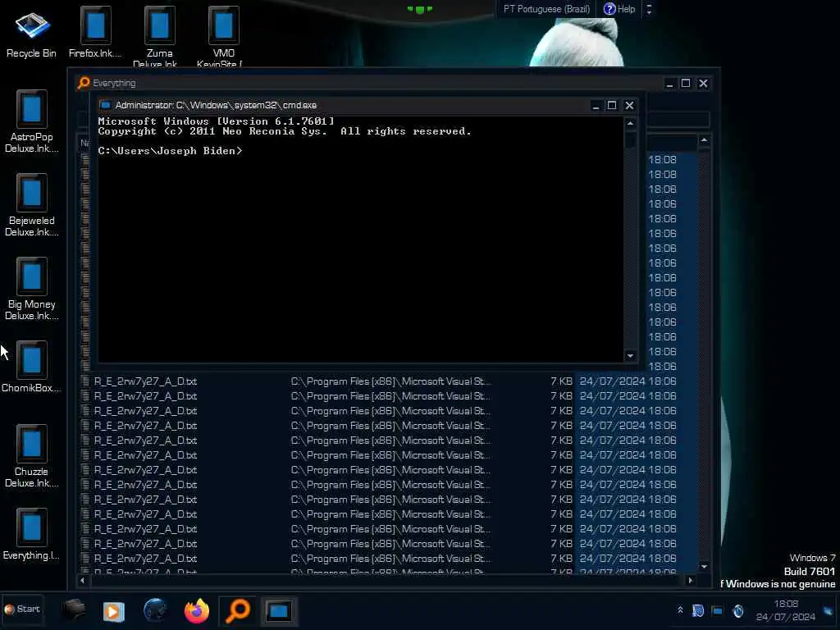Click the Everything list scroll up arrow

705,140
